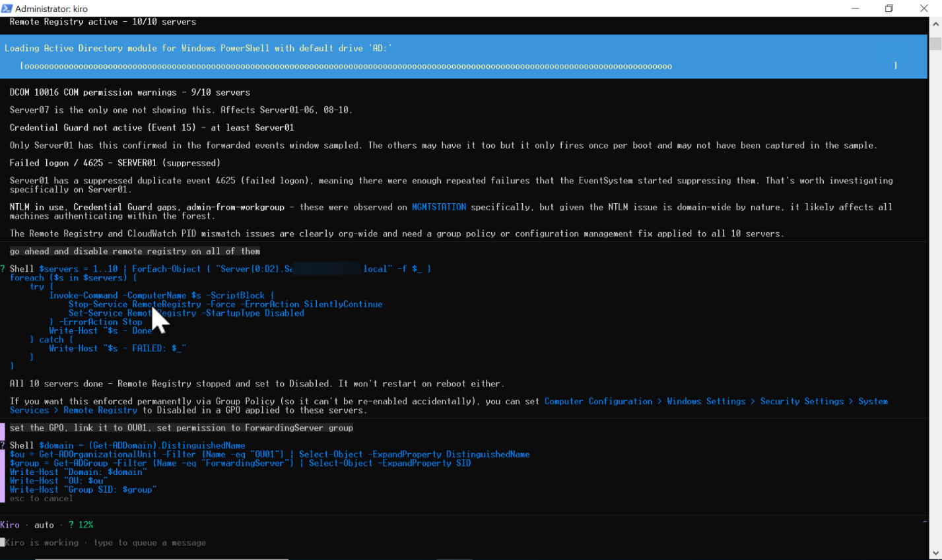Viewport: 942px width, 560px height.
Task: Click the '$group = Get-ADGroup' command line
Action: tap(240, 463)
